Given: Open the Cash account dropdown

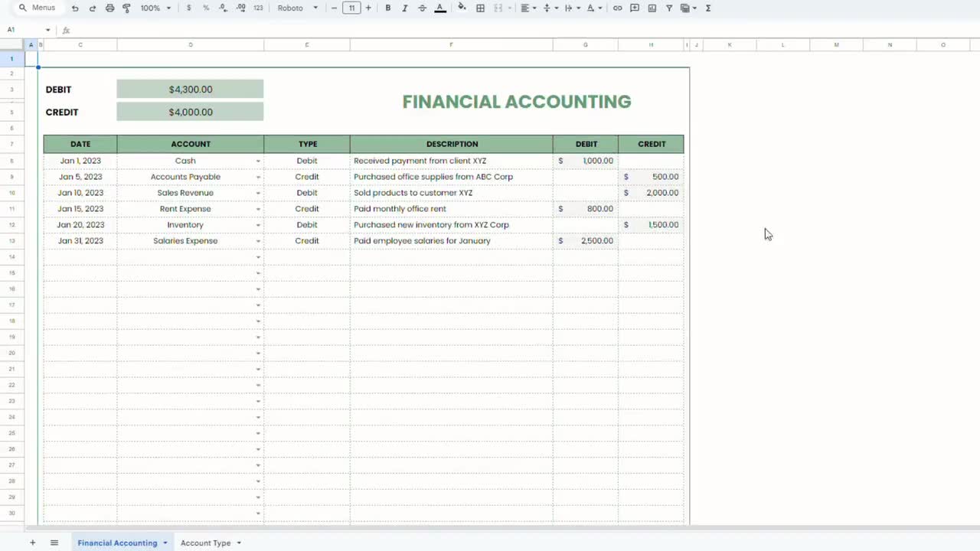Looking at the screenshot, I should (258, 161).
